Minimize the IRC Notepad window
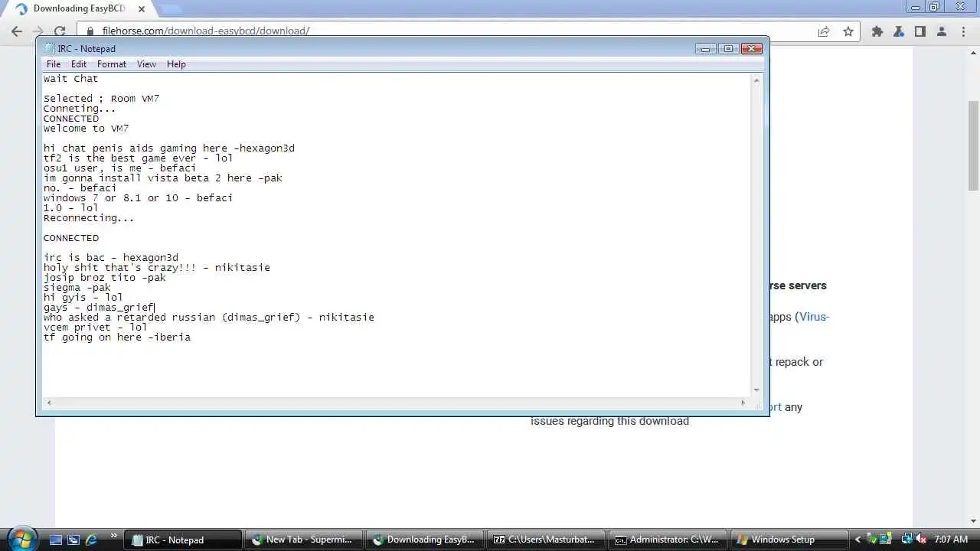The height and width of the screenshot is (551, 980). click(x=705, y=49)
